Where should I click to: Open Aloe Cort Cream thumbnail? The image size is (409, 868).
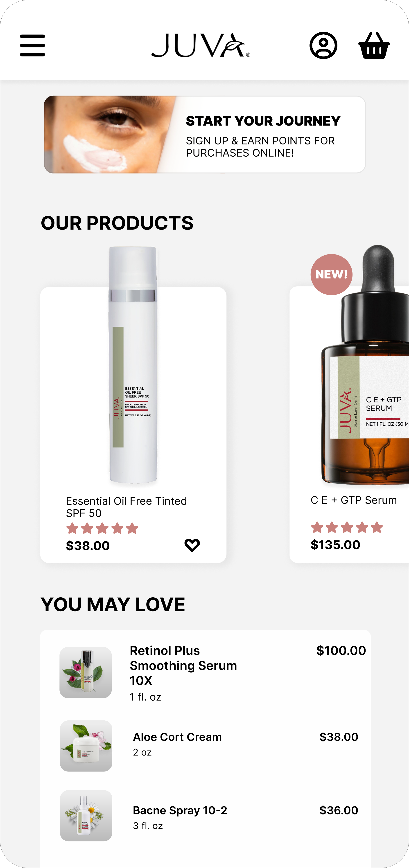click(86, 746)
